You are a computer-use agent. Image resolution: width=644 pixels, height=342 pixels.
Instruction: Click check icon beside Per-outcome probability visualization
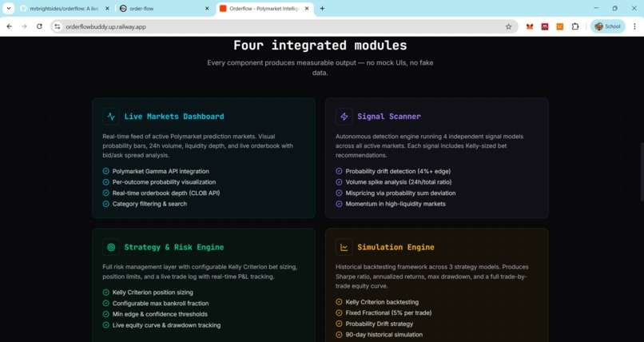click(106, 182)
